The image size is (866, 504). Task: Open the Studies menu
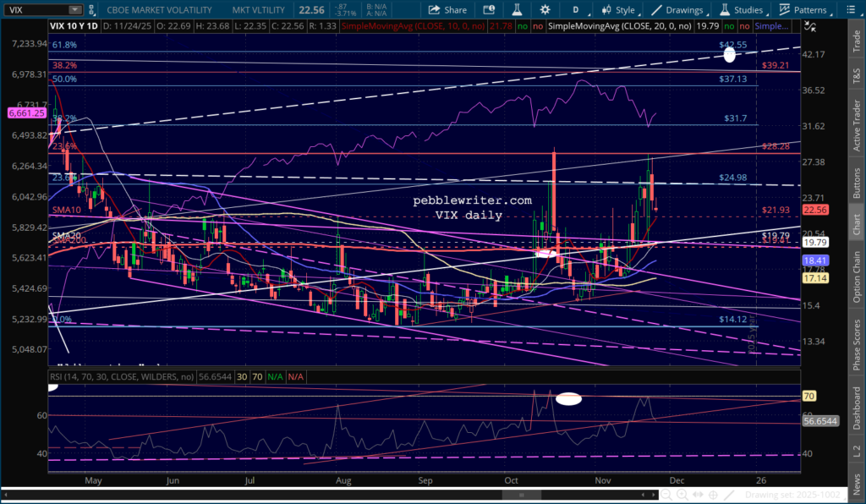click(743, 10)
